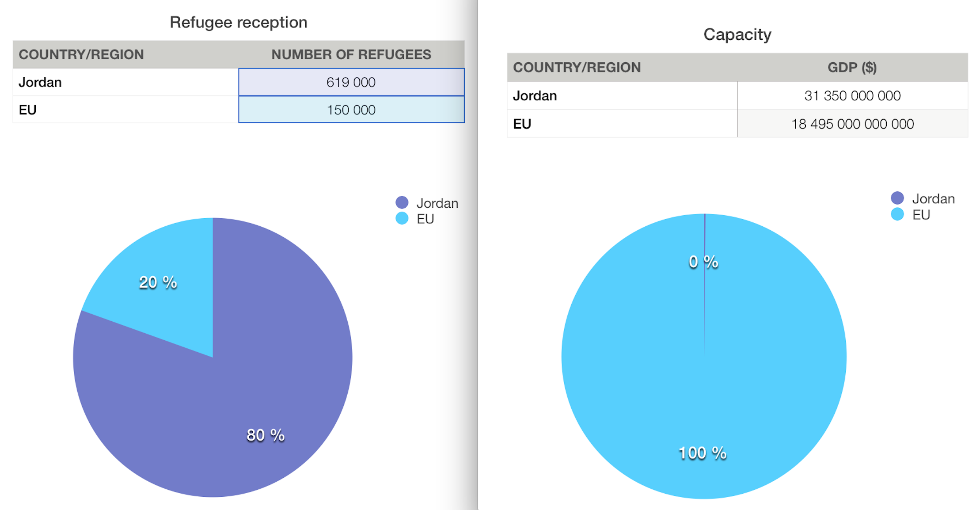
Task: Select EU row label in Capacity table
Action: coord(522,124)
